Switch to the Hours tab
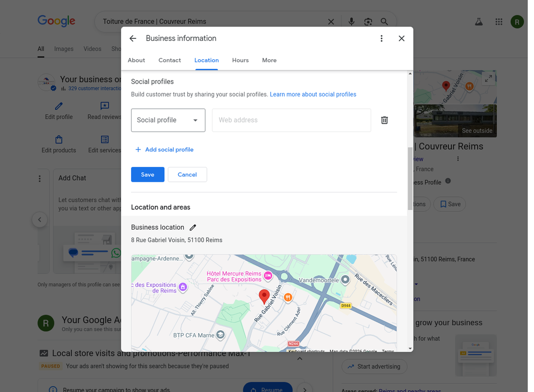Image resolution: width=534 pixels, height=392 pixels. (240, 60)
